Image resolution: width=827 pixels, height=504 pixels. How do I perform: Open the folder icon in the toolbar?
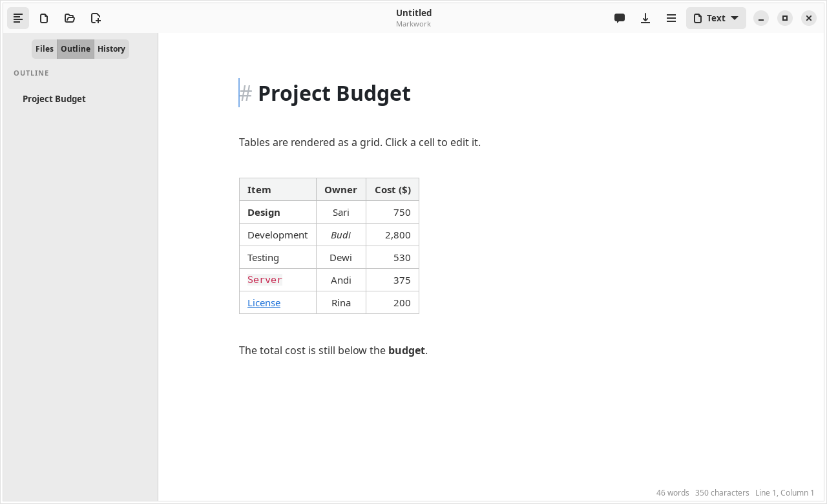coord(70,18)
